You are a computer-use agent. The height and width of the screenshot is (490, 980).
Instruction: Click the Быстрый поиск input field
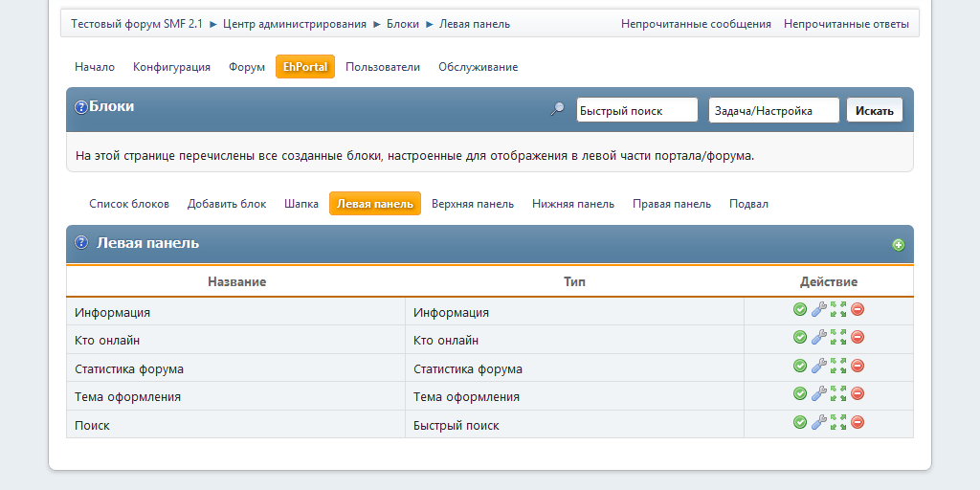636,111
